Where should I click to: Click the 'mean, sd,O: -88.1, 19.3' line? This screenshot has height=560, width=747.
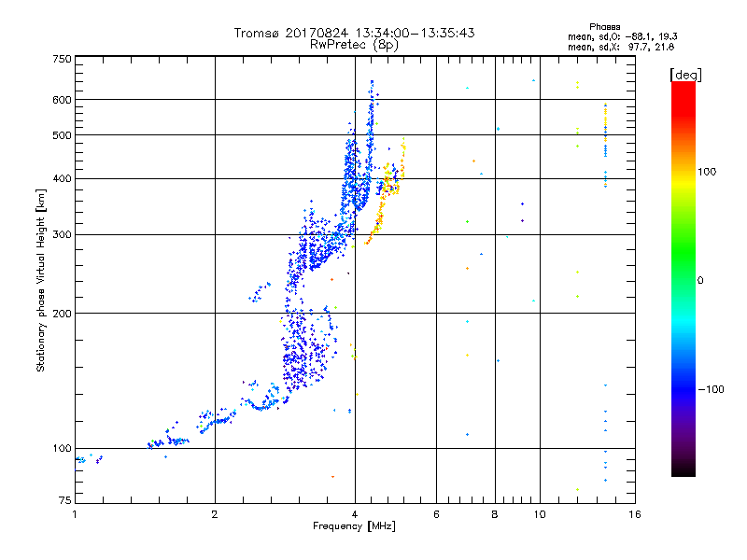[x=622, y=36]
